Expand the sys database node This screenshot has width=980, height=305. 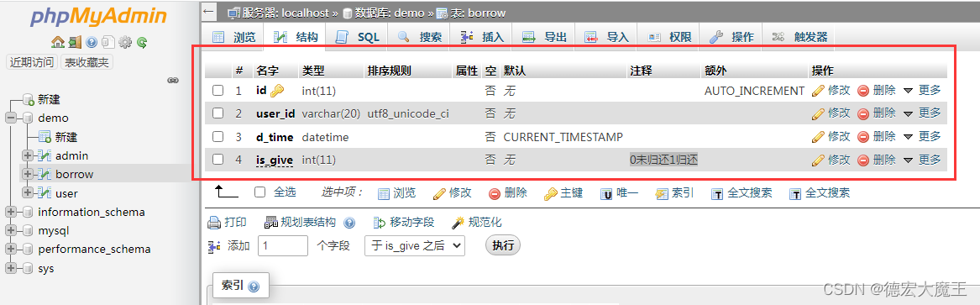click(10, 268)
